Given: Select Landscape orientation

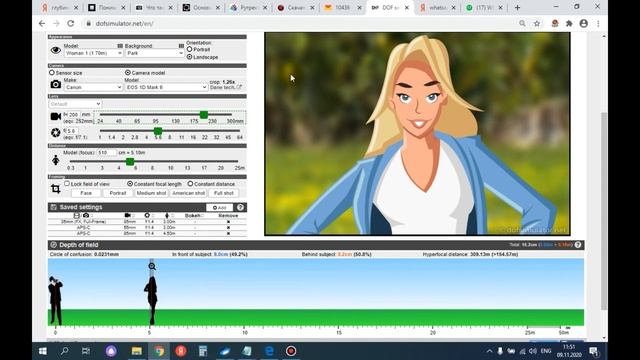Looking at the screenshot, I should click(189, 57).
